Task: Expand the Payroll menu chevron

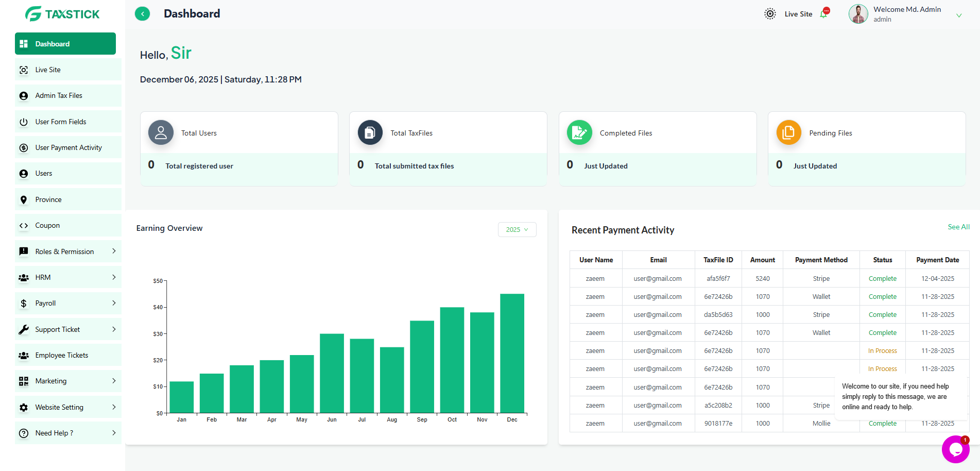Action: (114, 303)
